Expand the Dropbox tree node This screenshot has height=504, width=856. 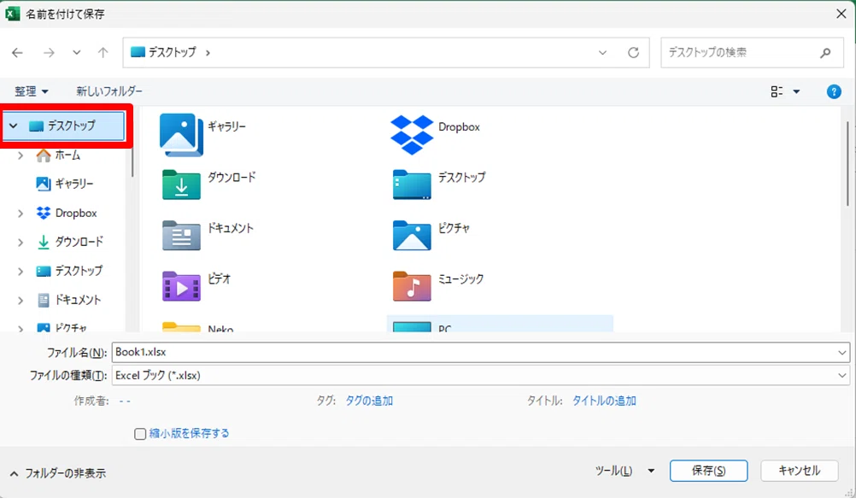(21, 214)
